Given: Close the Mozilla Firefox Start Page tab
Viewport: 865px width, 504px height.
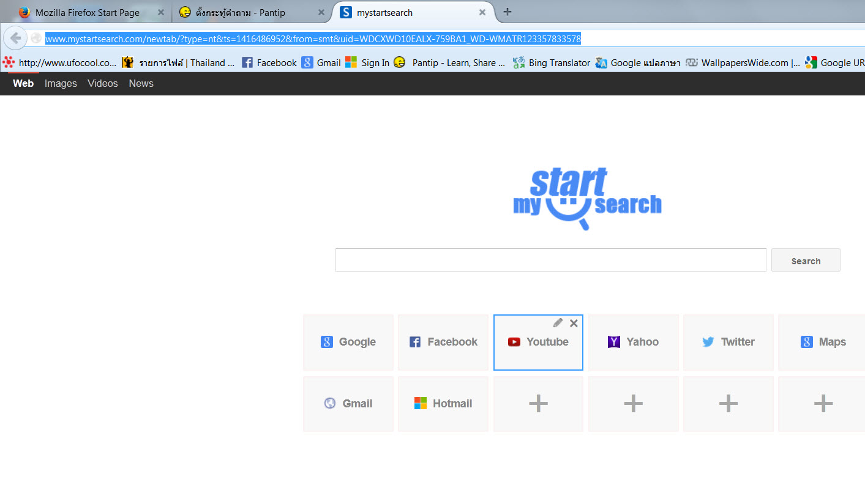Looking at the screenshot, I should tap(161, 12).
